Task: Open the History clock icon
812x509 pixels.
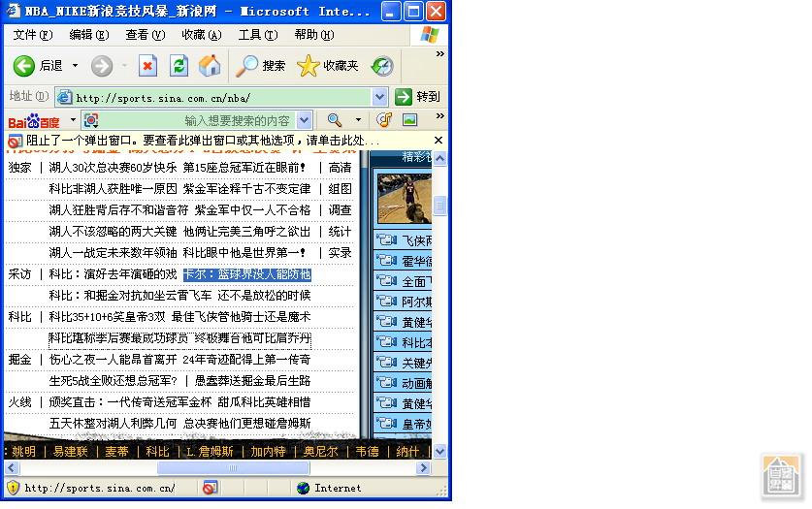Action: pyautogui.click(x=382, y=66)
